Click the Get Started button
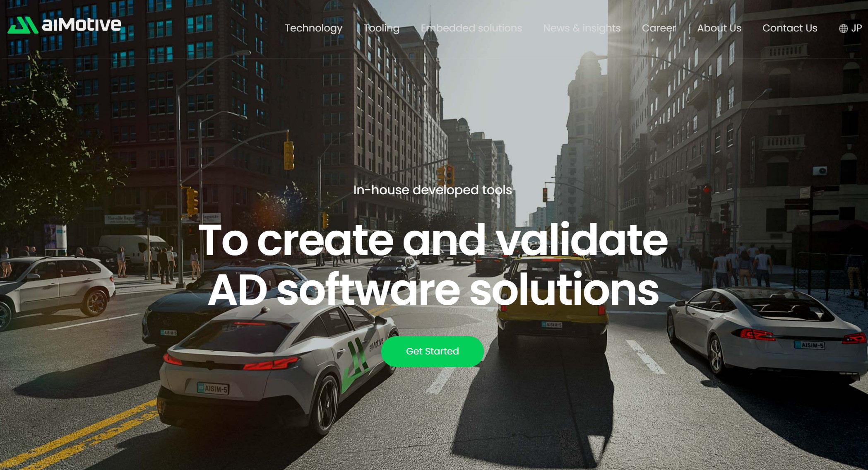 pos(433,351)
